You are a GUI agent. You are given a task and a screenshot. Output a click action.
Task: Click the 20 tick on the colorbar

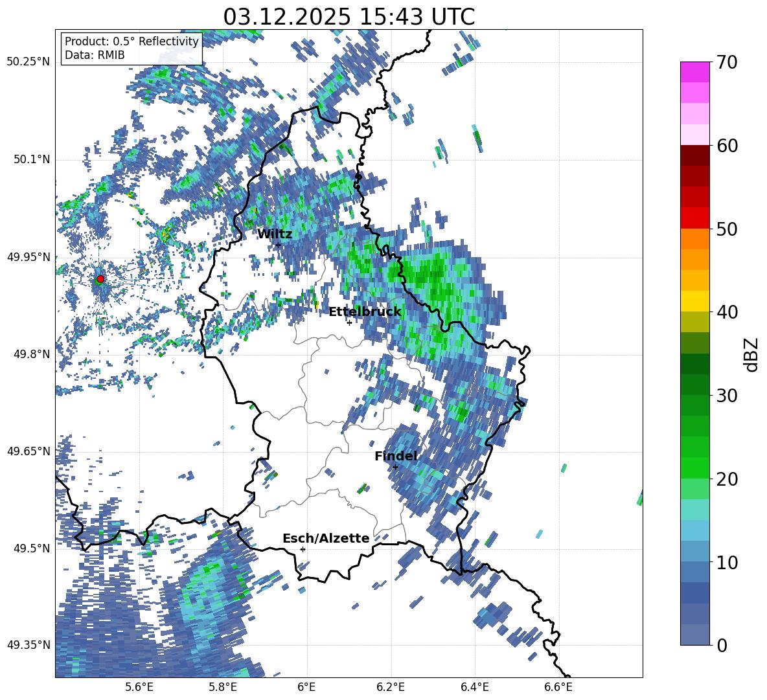[x=727, y=479]
